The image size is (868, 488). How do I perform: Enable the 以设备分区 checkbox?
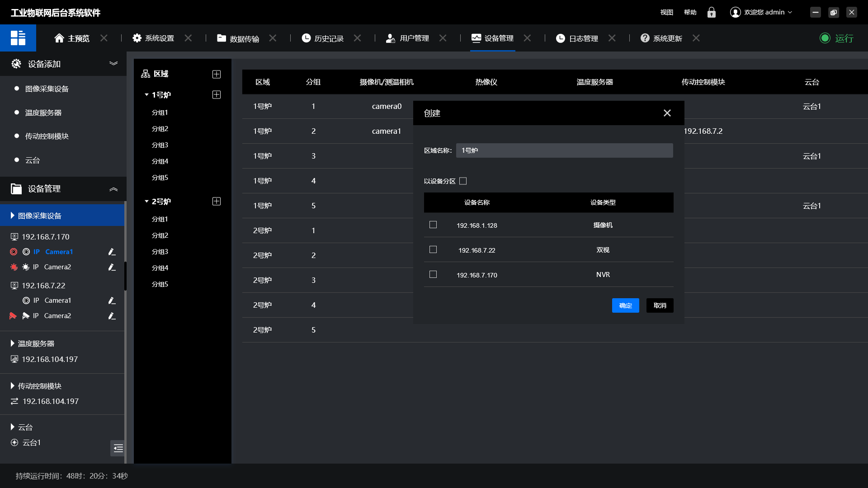click(463, 181)
